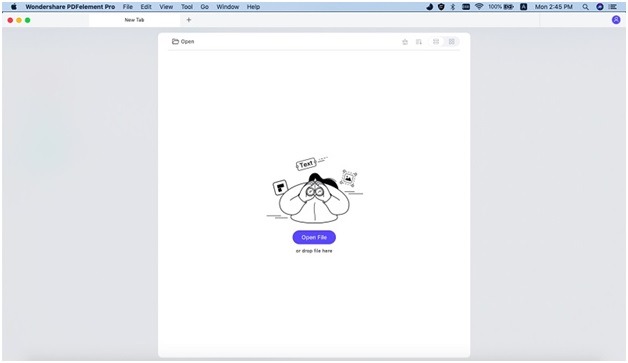Open the Go menu
Viewport: 628px width, 363px height.
click(204, 7)
